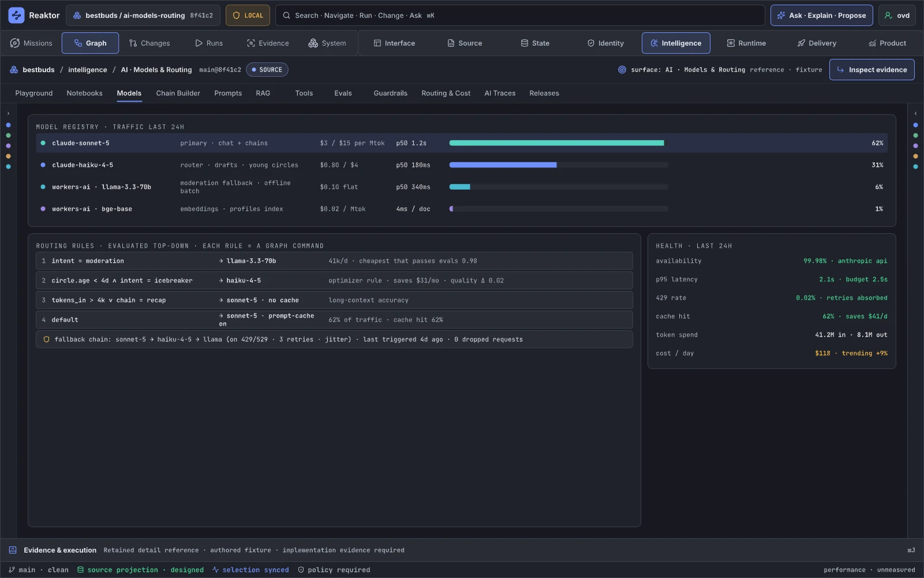Image resolution: width=924 pixels, height=578 pixels.
Task: Click the claude-haiku-4-5 traffic bar
Action: (559, 165)
